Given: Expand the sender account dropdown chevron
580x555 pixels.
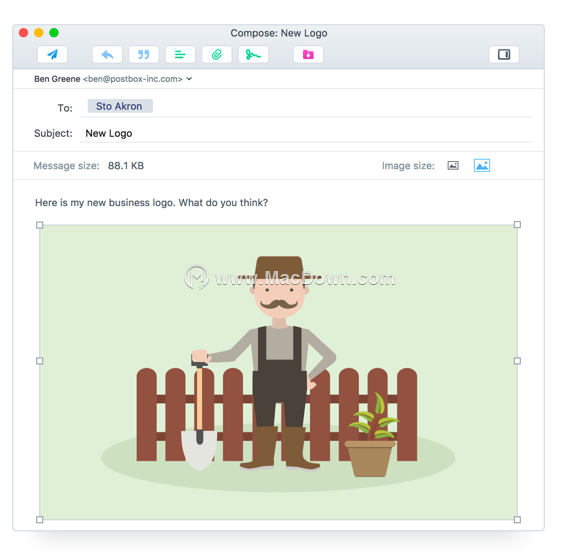Looking at the screenshot, I should tap(189, 78).
